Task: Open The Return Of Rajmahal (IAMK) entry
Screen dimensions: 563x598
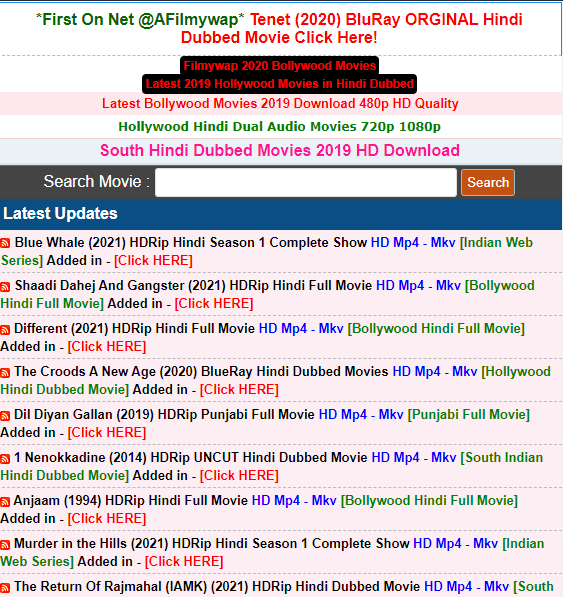Action: coord(217,587)
